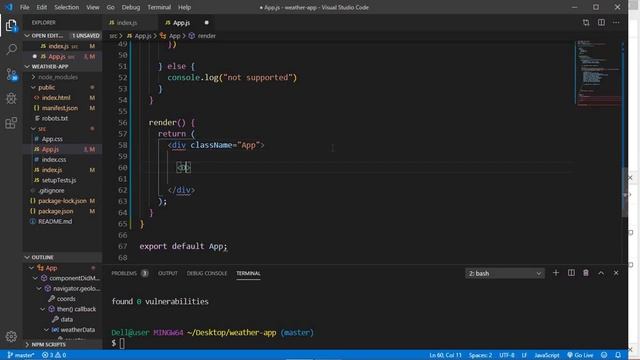Viewport: 640px width, 360px height.
Task: Open the Search view in activity bar
Action: pyautogui.click(x=11, y=50)
